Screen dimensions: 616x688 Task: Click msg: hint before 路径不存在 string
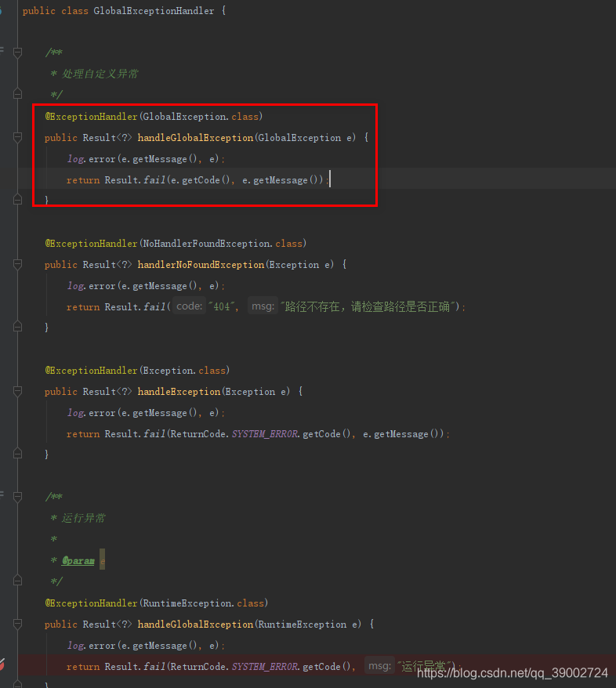(263, 306)
